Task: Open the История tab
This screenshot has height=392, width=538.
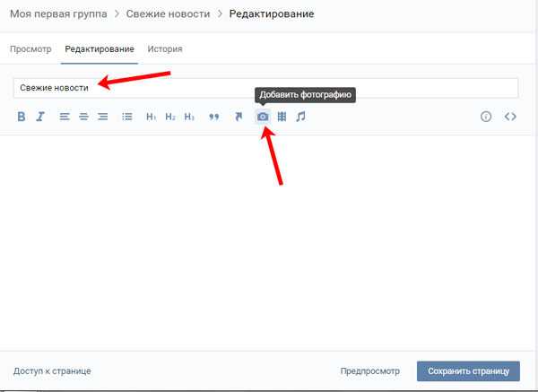Action: coord(165,49)
